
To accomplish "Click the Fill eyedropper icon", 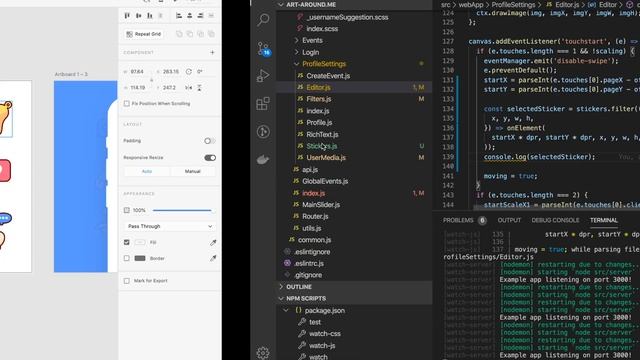I will pyautogui.click(x=213, y=242).
